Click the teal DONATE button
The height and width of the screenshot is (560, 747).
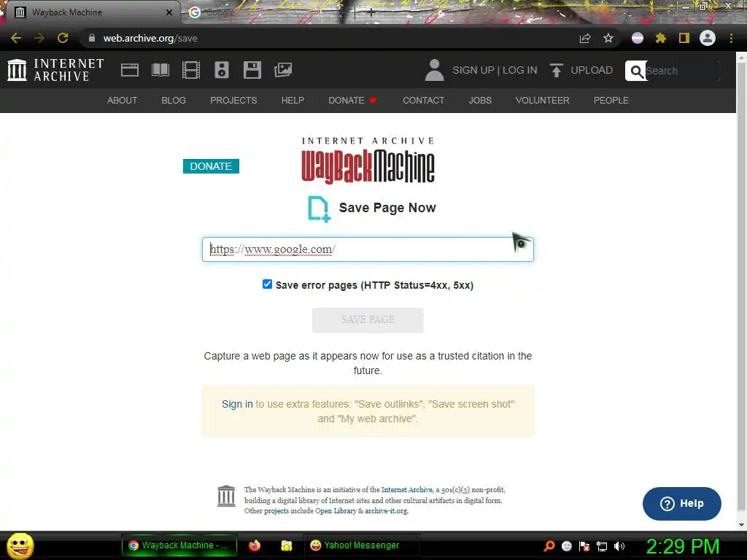(211, 166)
